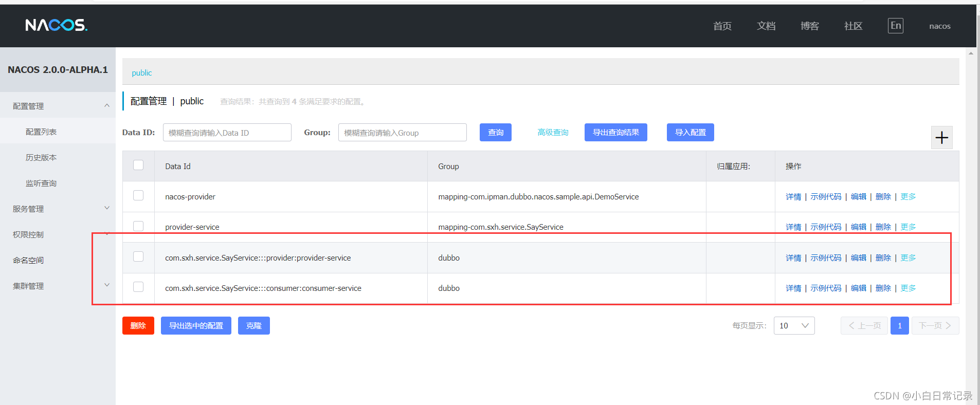This screenshot has height=405, width=980.
Task: Click the blue 查询 button
Action: pyautogui.click(x=496, y=132)
